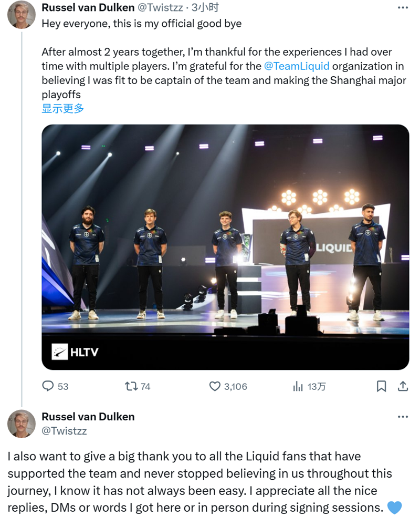The width and height of the screenshot is (420, 516).
Task: Click the second tweet profile avatar
Action: tap(21, 424)
